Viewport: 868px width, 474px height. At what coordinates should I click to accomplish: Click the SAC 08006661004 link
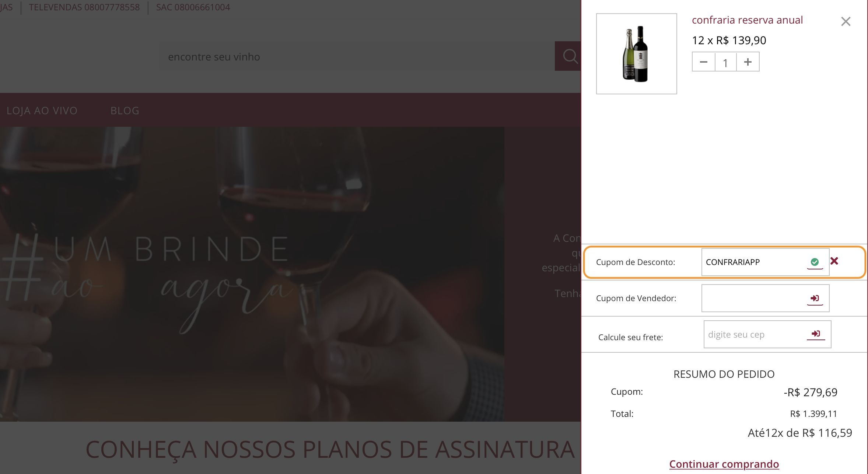click(193, 7)
